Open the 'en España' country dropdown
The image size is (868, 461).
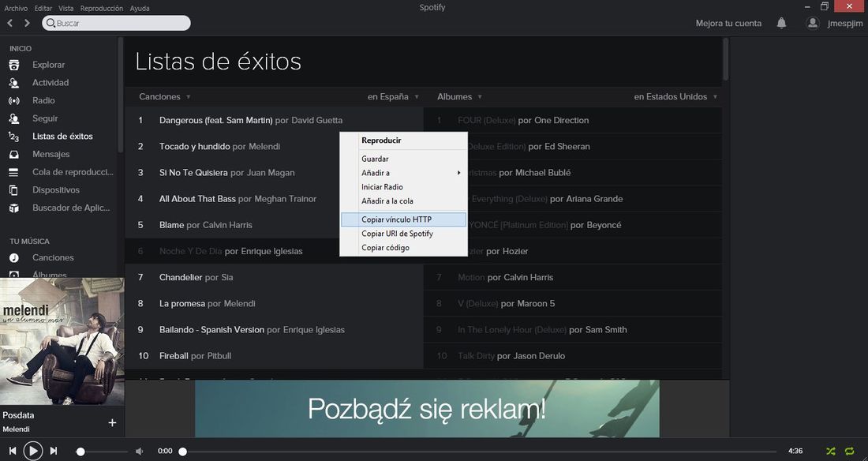(393, 96)
